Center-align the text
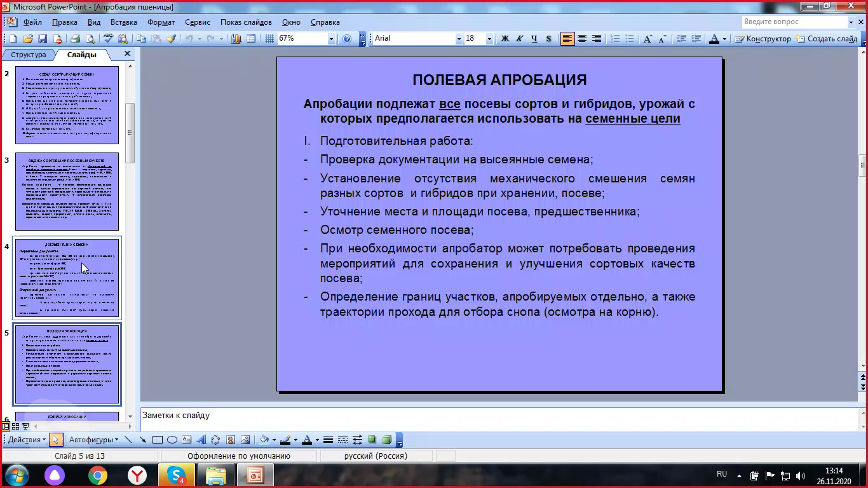 pyautogui.click(x=582, y=39)
